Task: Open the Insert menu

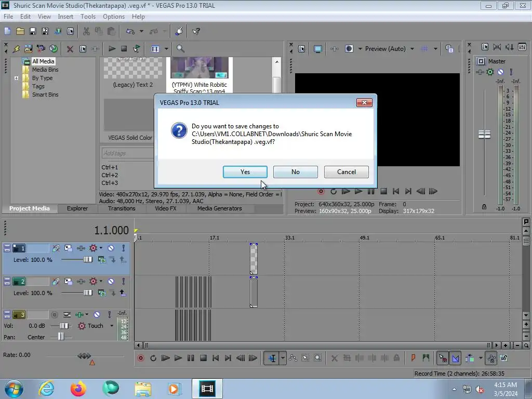Action: click(65, 17)
